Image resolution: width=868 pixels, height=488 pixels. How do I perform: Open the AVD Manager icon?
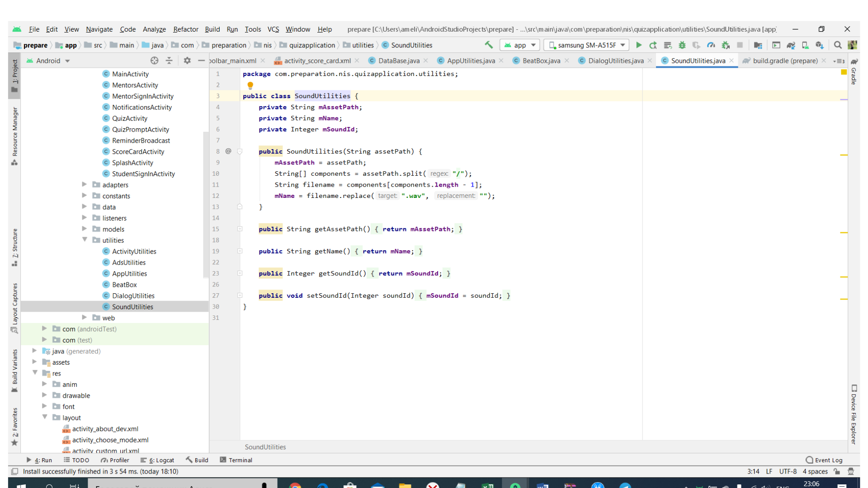[x=805, y=45]
